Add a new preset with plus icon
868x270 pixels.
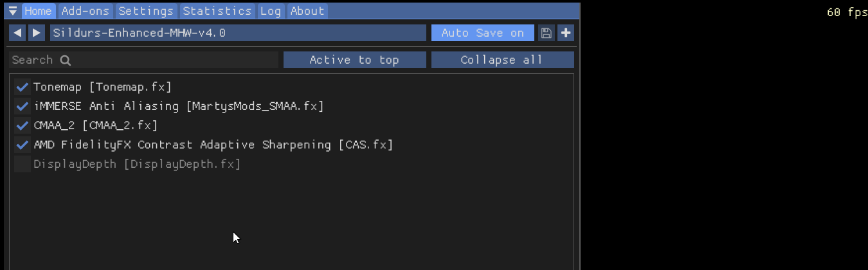point(566,33)
